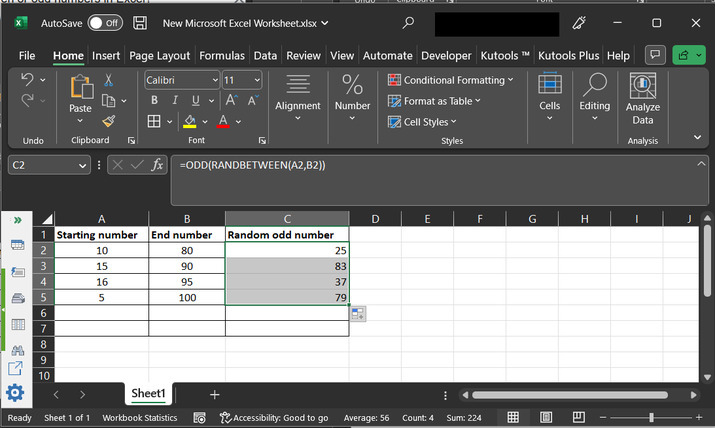The image size is (715, 428).
Task: Click the Format Painter brush icon
Action: click(108, 121)
